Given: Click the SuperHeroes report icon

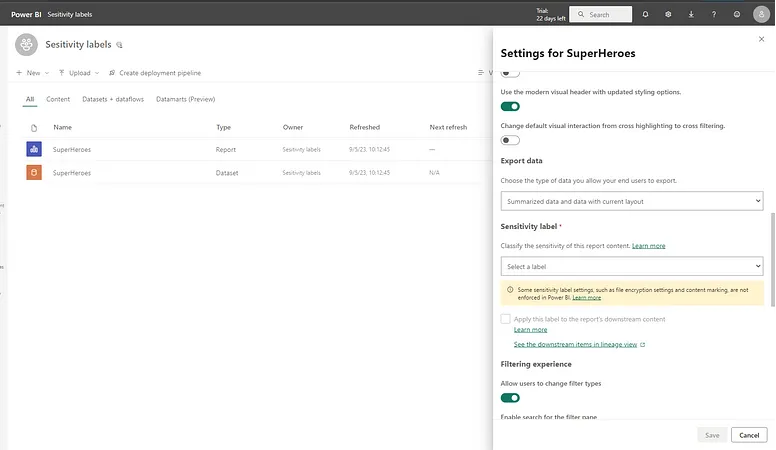Looking at the screenshot, I should (x=34, y=149).
